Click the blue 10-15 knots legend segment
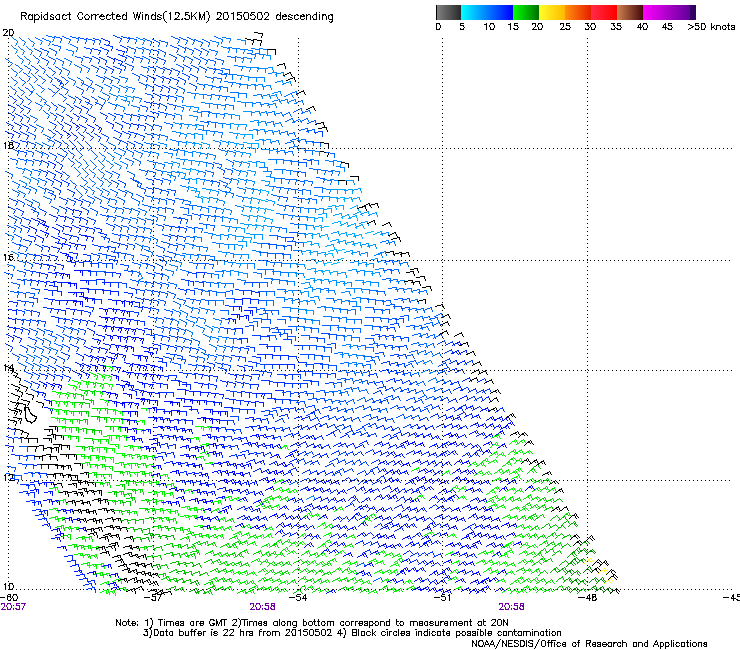This screenshot has width=740, height=650. pyautogui.click(x=500, y=12)
